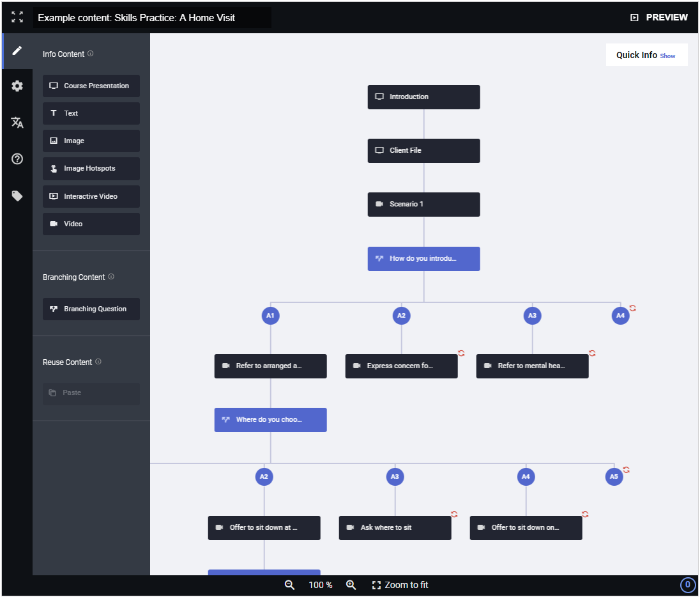Image resolution: width=700 pixels, height=597 pixels.
Task: Open the settings gear tab in sidebar
Action: tap(17, 86)
